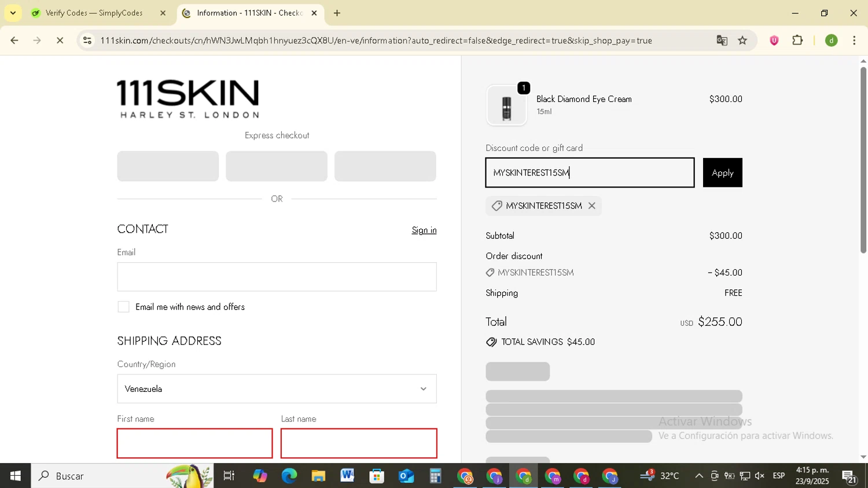Click the stop loading X button
This screenshot has height=488, width=868.
pyautogui.click(x=60, y=41)
